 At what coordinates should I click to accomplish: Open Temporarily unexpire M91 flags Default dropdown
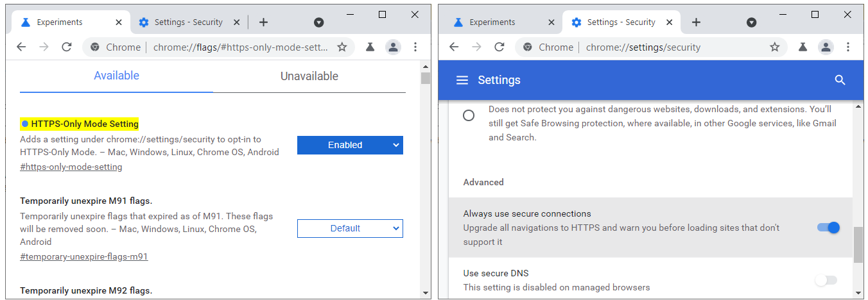350,228
